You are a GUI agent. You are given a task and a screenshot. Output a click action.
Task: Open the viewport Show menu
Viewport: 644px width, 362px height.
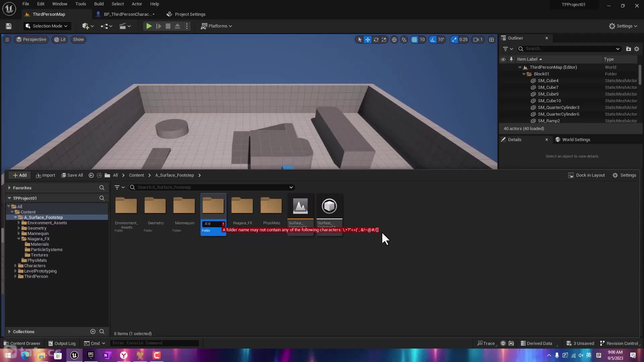[78, 40]
